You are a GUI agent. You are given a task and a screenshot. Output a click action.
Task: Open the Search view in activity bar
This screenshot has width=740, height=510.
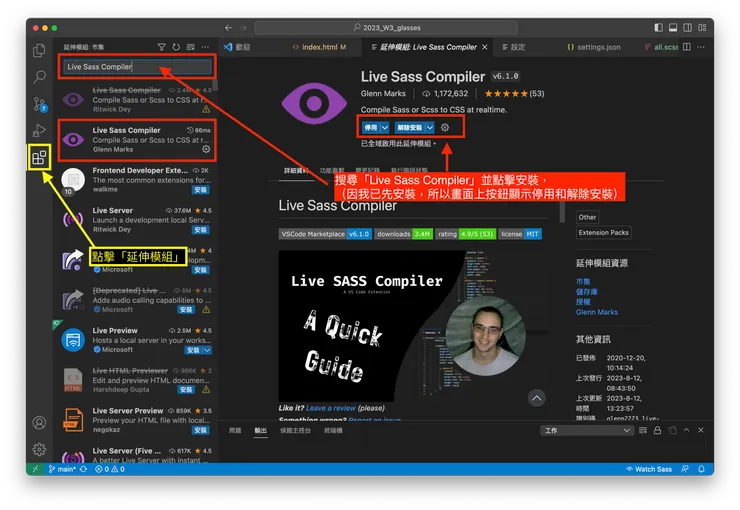click(39, 76)
